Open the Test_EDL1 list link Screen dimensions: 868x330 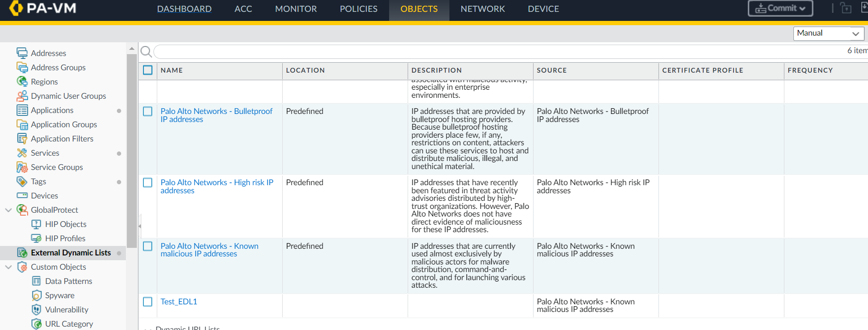tap(179, 302)
